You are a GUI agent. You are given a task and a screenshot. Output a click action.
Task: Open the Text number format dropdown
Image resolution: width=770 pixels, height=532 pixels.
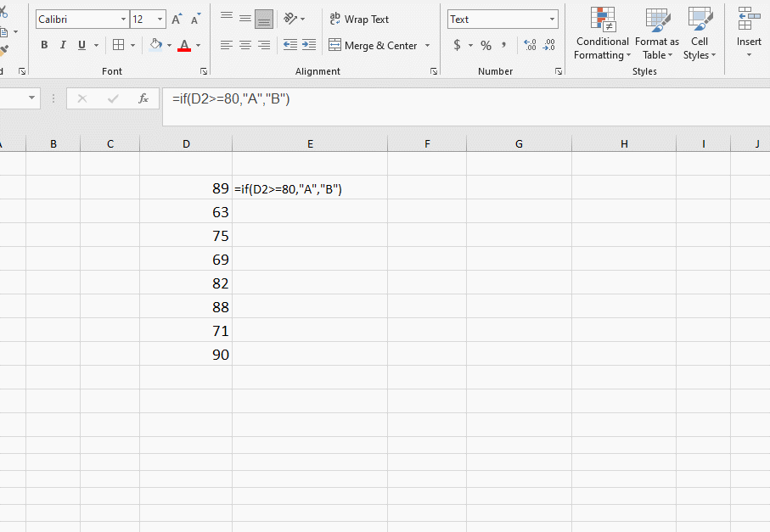[553, 20]
